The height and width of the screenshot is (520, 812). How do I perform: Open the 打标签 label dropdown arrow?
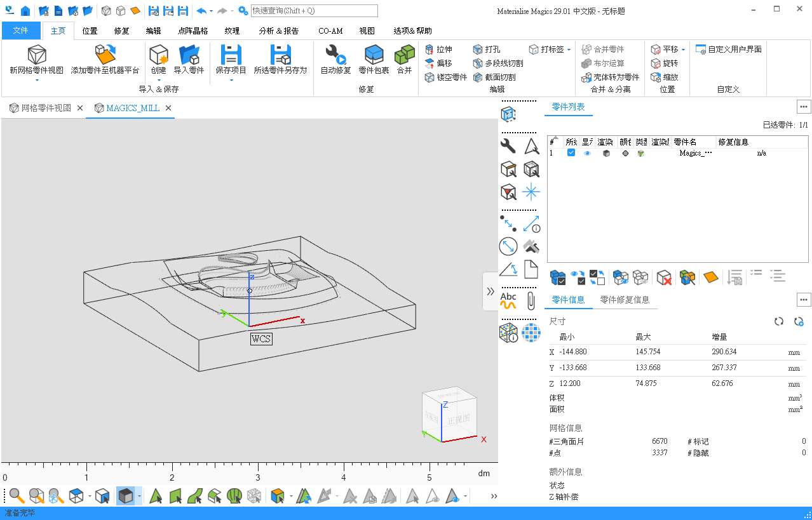point(569,50)
